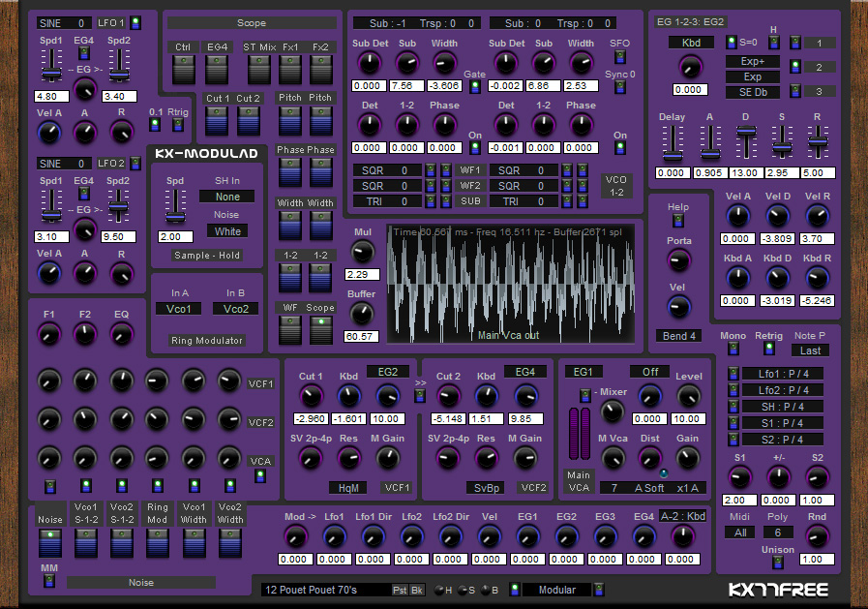Click the SE Db envelope button
This screenshot has width=868, height=609.
click(752, 92)
